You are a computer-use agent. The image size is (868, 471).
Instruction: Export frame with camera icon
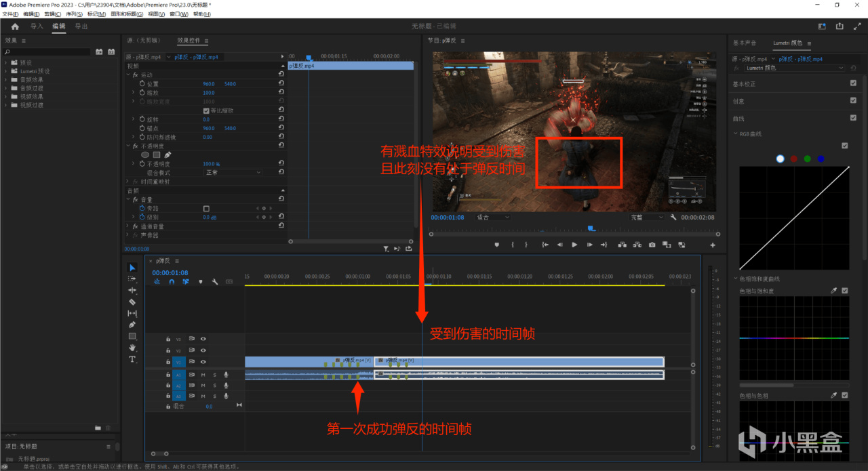(x=652, y=245)
